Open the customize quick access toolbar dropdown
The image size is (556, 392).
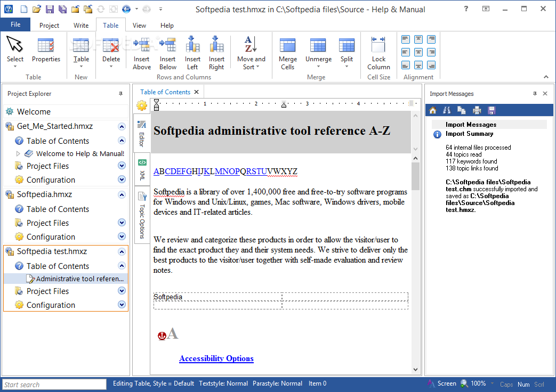pos(160,9)
